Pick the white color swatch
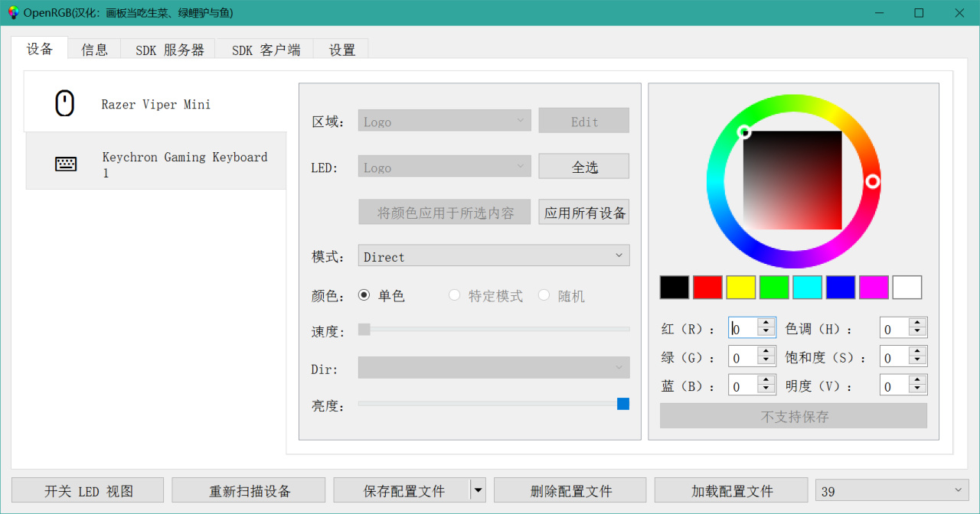This screenshot has width=980, height=514. [907, 287]
